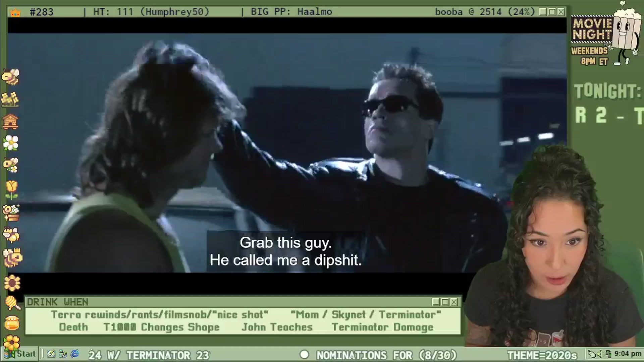Screen dimensions: 644x362
Task: Open the bee with daisy icon
Action: pos(11,165)
